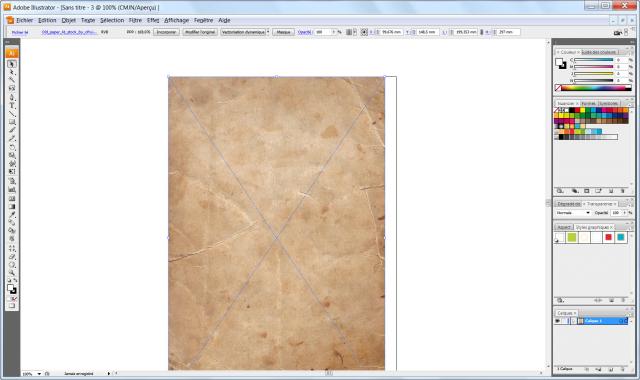Select the Type tool (T) in toolbox
640x380 pixels.
tap(12, 105)
